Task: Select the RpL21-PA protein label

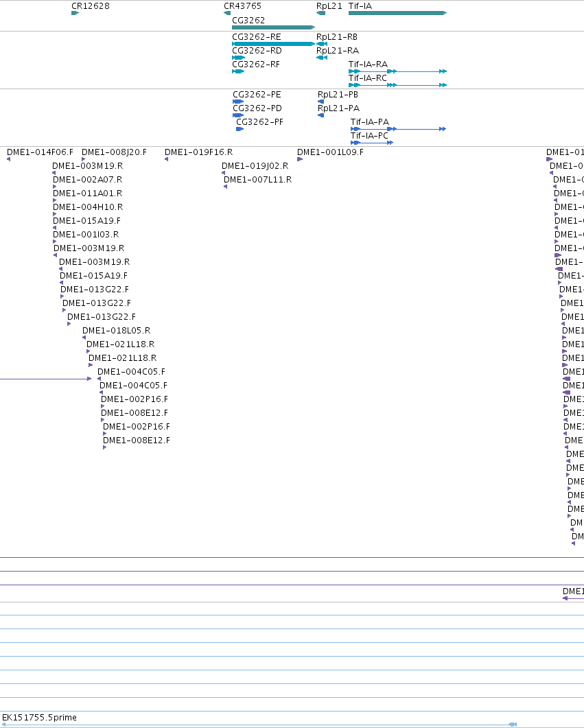Action: pyautogui.click(x=338, y=108)
